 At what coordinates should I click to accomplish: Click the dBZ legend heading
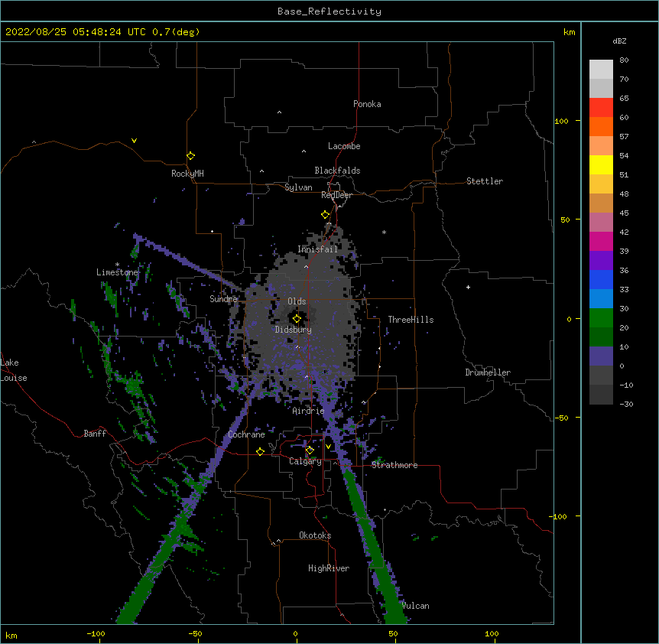coord(619,41)
